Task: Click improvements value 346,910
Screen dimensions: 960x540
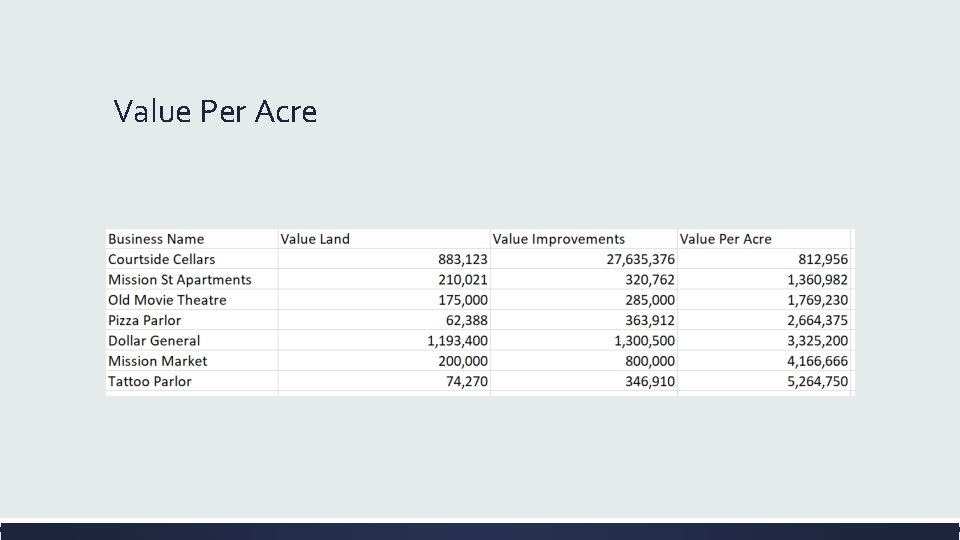Action: [x=650, y=381]
